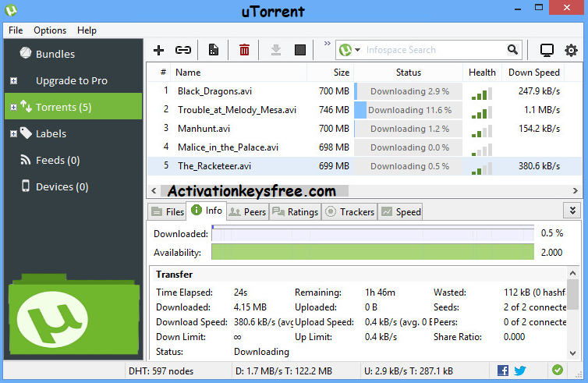The image size is (588, 383).
Task: Click the Downloading 11.6 % progress bar
Action: tap(409, 110)
